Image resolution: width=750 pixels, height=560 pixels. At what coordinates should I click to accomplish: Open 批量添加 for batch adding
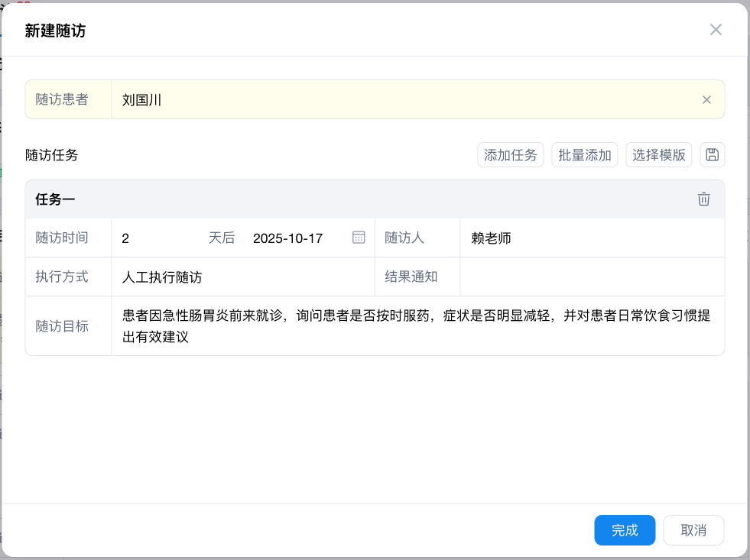(584, 154)
